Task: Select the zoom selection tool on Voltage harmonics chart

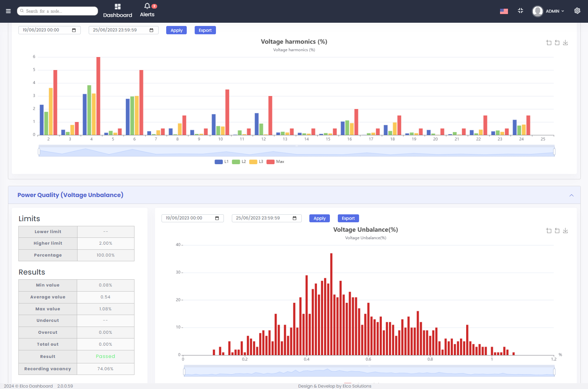Action: click(x=548, y=43)
